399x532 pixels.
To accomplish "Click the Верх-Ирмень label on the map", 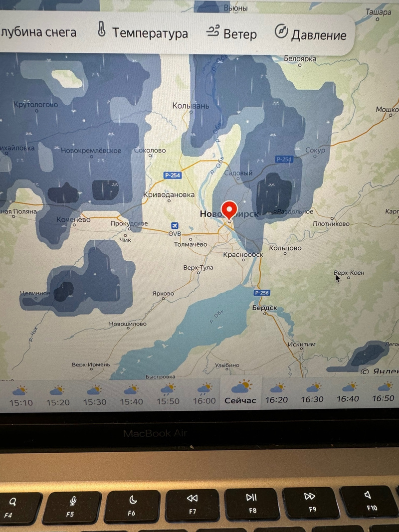I will click(91, 365).
